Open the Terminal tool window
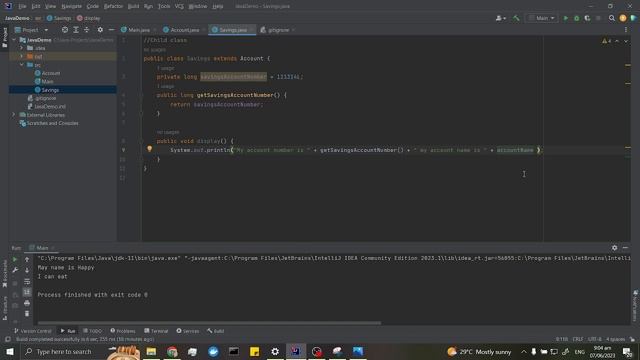 point(156,331)
